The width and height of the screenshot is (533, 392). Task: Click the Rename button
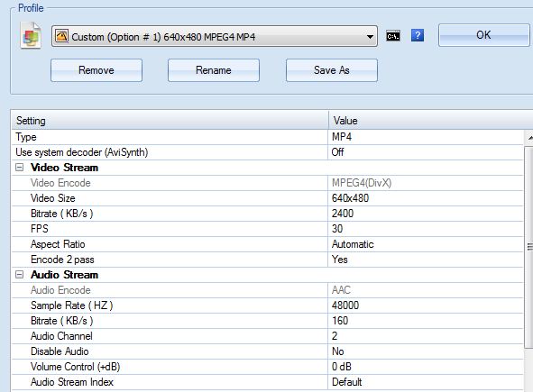coord(214,70)
